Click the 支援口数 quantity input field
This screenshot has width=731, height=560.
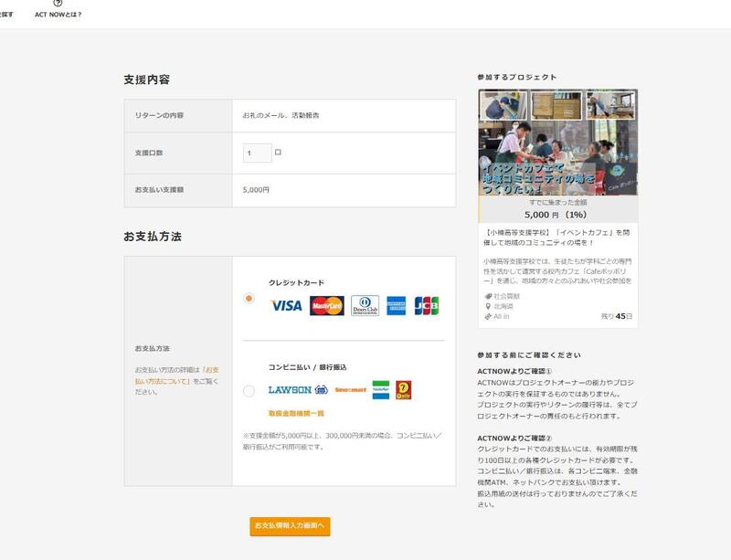coord(258,153)
